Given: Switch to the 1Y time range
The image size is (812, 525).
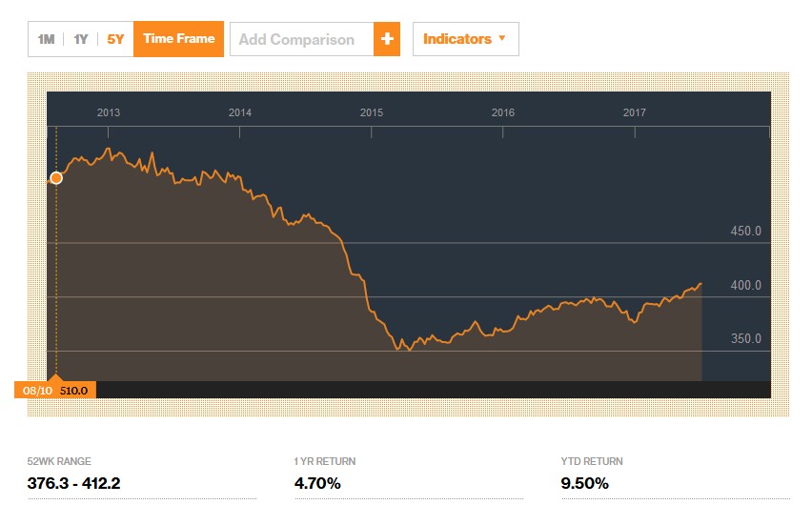Looking at the screenshot, I should point(81,39).
